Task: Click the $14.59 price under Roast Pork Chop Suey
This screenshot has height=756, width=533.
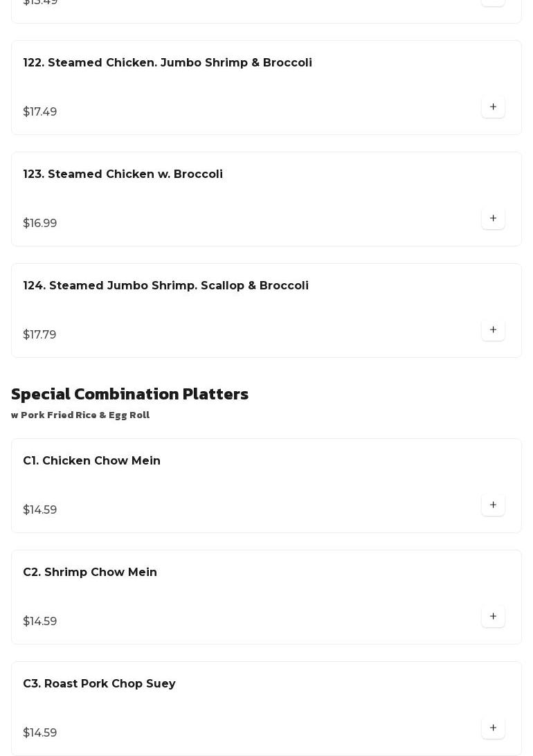Action: pyautogui.click(x=40, y=733)
